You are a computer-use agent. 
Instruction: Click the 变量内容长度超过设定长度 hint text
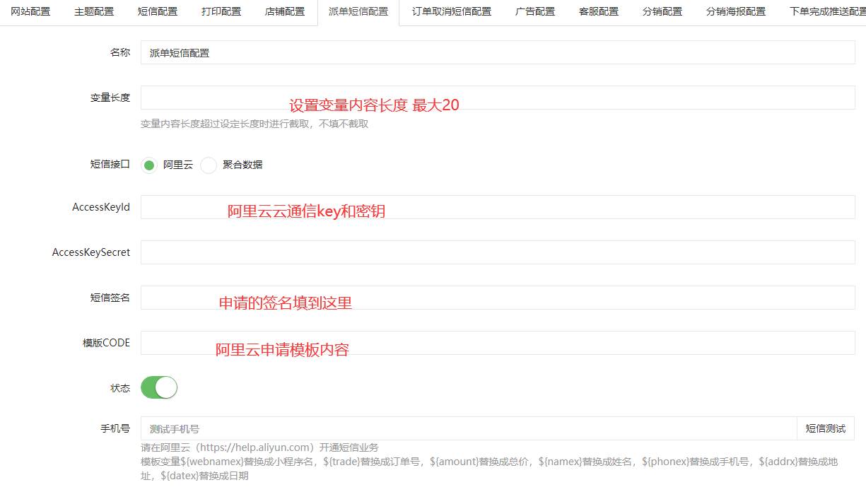coord(254,124)
